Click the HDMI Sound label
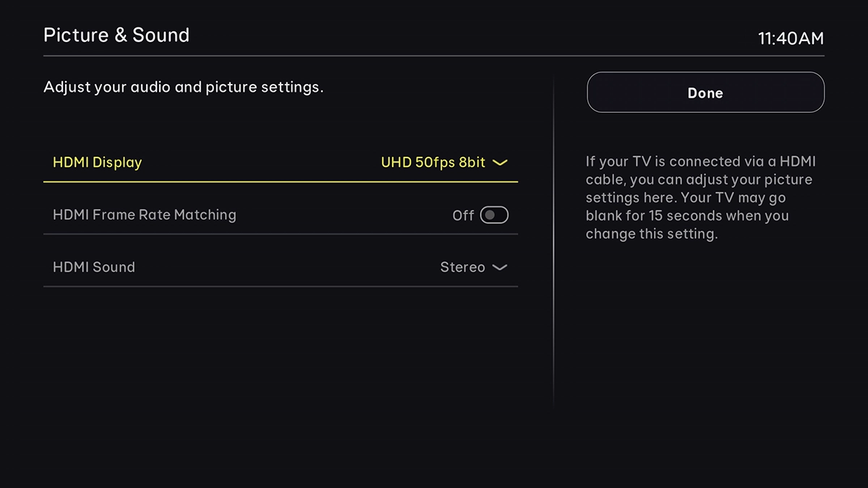The width and height of the screenshot is (868, 488). (x=93, y=267)
